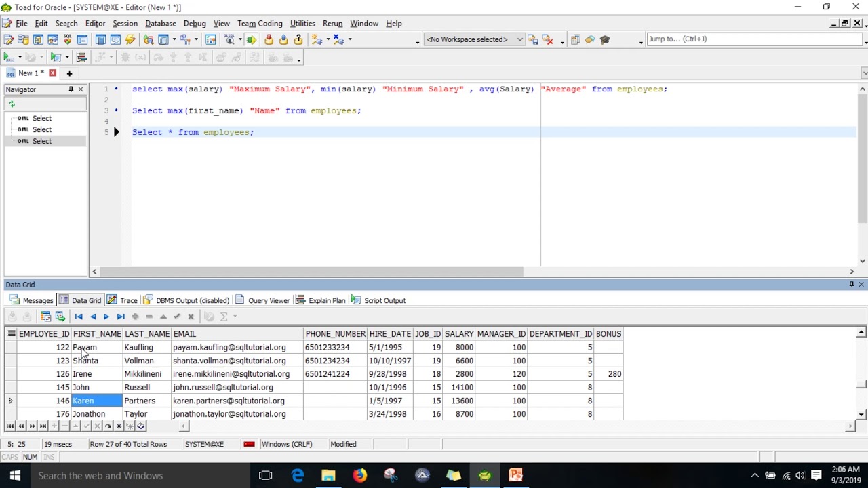Click the lightning bolt Automation Designer icon

coord(130,39)
